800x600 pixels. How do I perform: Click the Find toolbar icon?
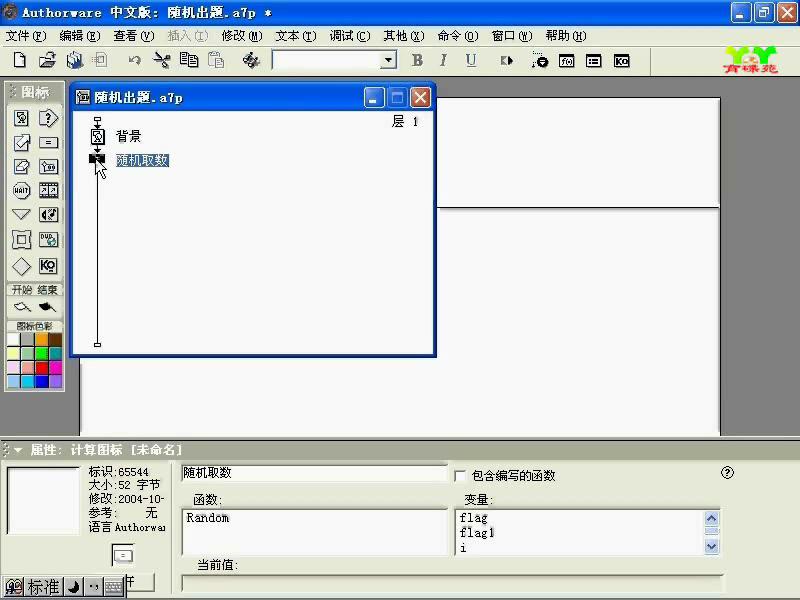251,60
